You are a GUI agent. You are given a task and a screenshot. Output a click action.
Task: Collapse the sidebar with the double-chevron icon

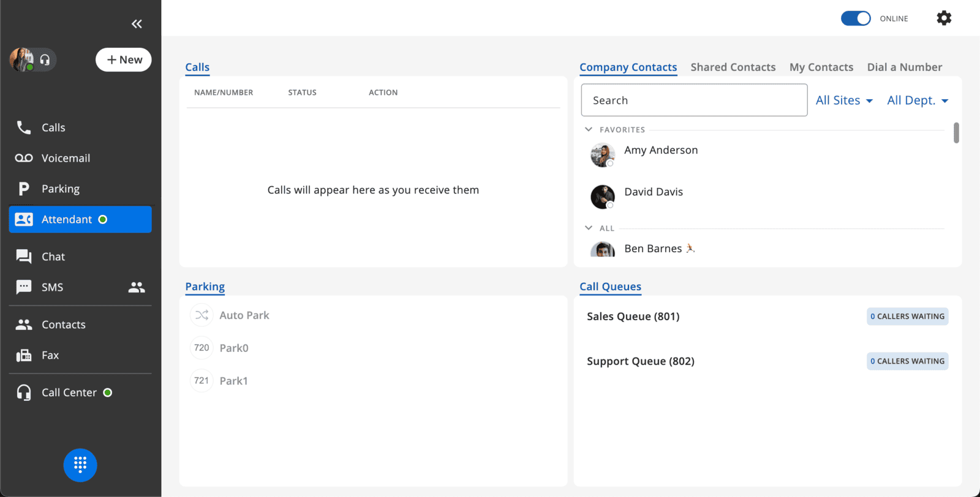137,24
